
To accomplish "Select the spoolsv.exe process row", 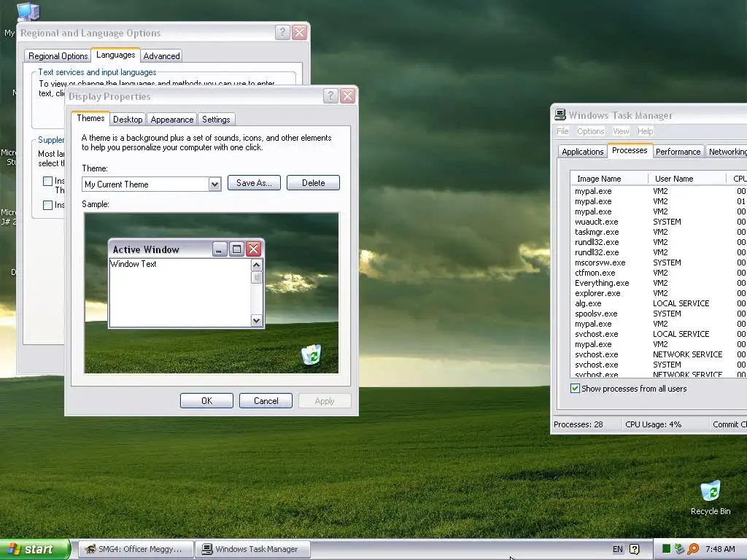I will coord(659,314).
